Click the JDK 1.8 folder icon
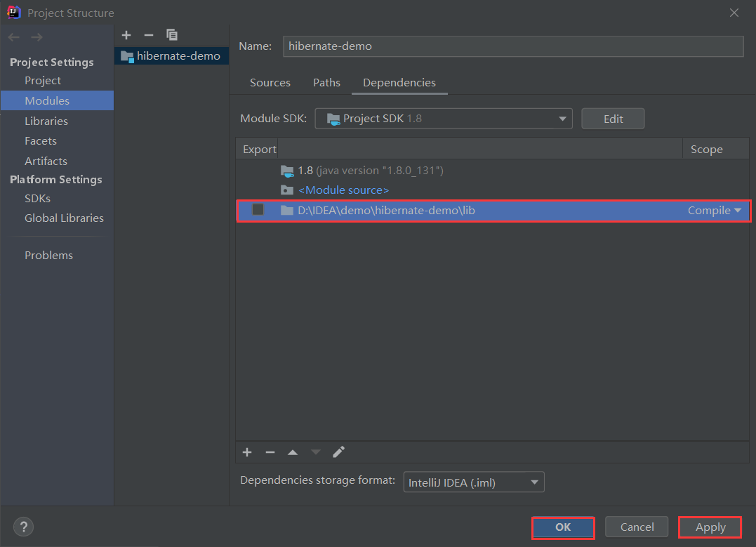 pos(287,171)
